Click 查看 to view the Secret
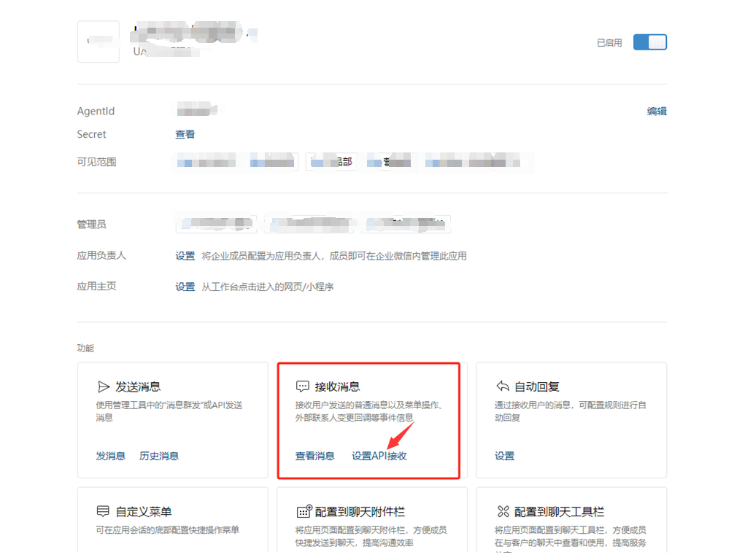 tap(185, 134)
